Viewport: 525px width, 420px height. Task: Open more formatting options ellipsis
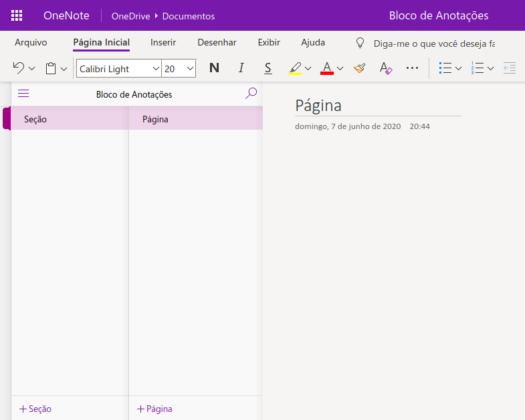coord(412,68)
